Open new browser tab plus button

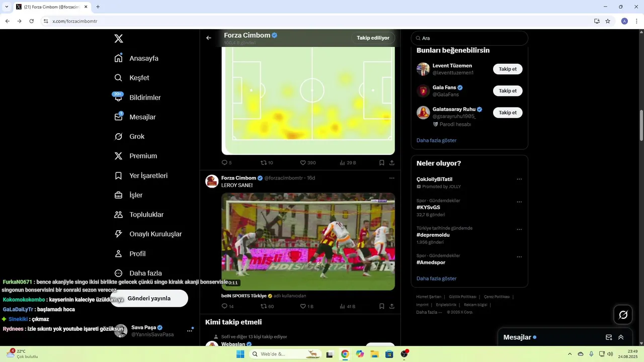(x=98, y=7)
